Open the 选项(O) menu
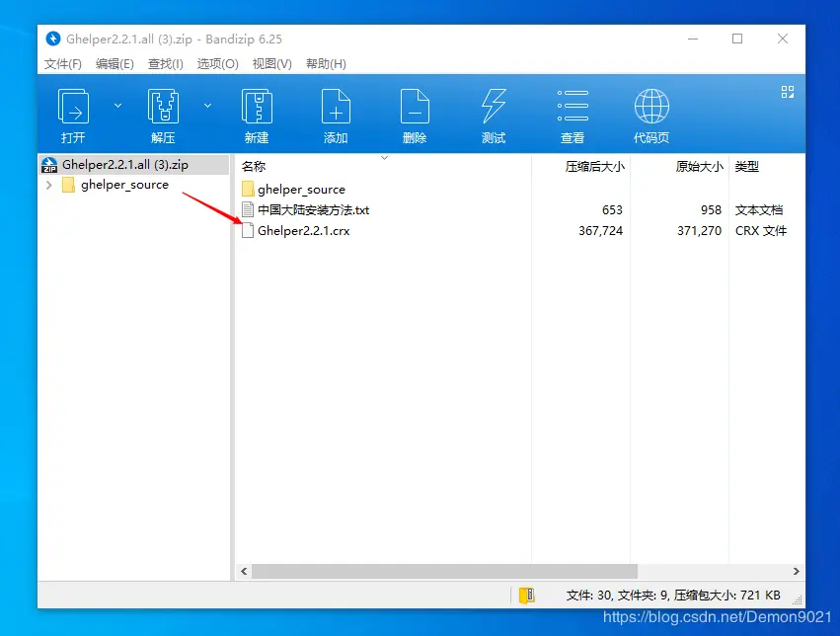The height and width of the screenshot is (636, 840). pyautogui.click(x=217, y=64)
